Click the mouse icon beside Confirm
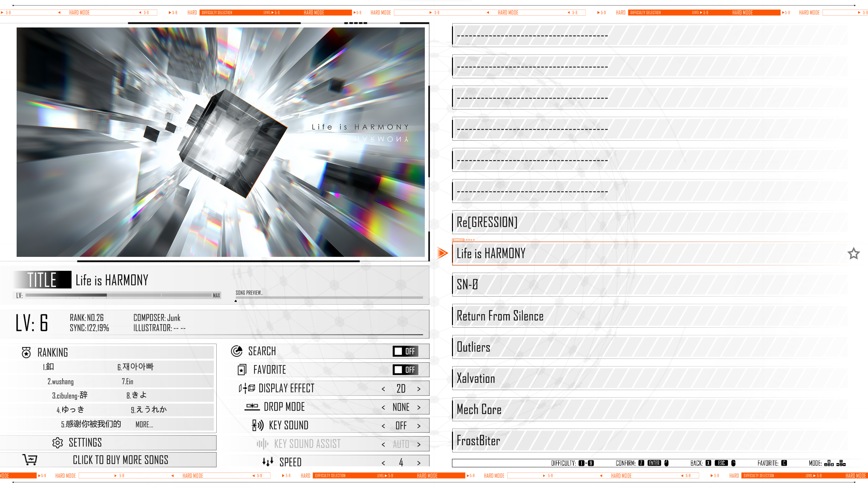 [x=666, y=463]
